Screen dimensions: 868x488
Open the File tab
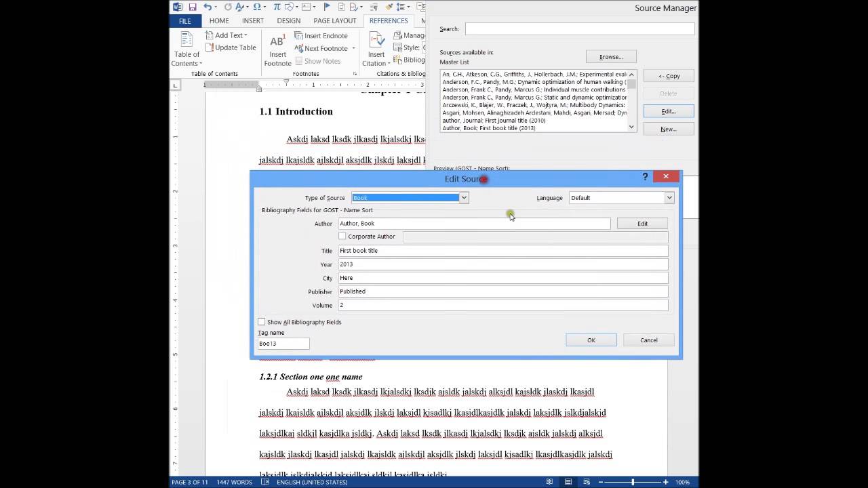coord(185,21)
